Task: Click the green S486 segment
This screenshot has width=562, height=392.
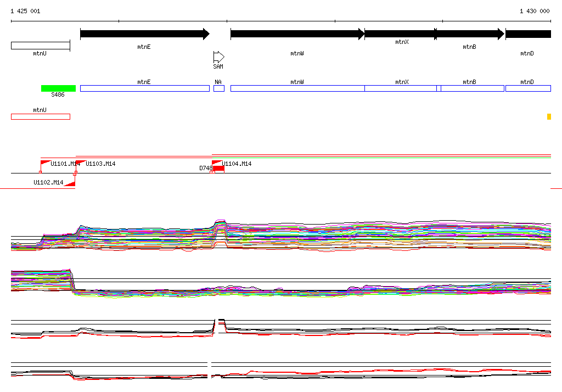Action: pos(58,88)
